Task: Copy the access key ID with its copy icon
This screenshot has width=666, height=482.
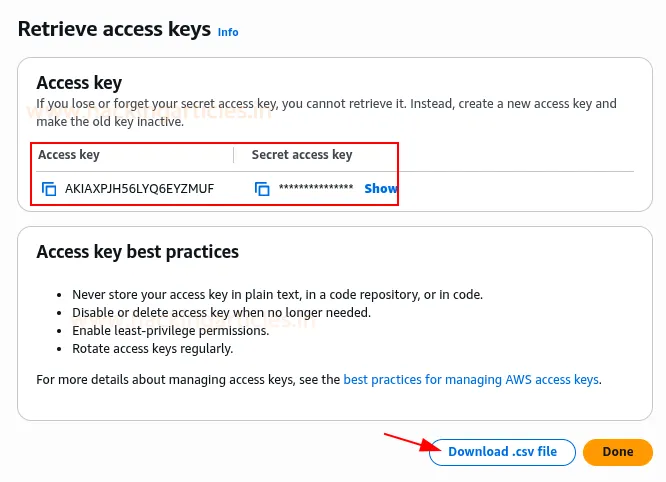Action: 49,188
